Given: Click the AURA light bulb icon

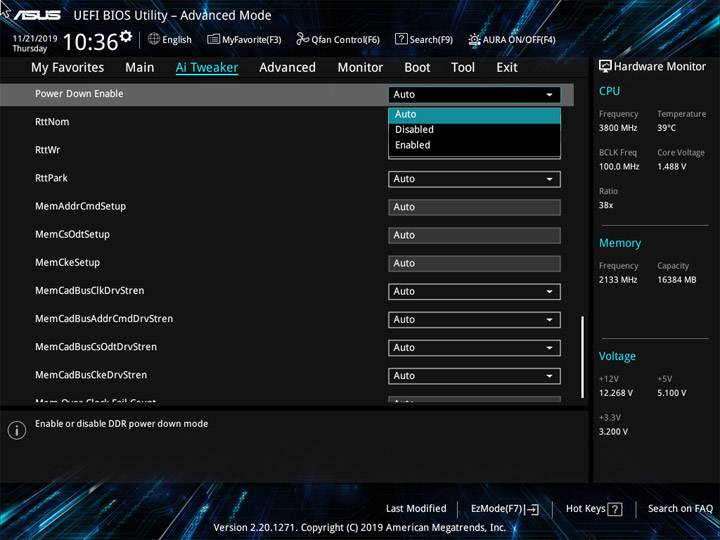Looking at the screenshot, I should (474, 39).
